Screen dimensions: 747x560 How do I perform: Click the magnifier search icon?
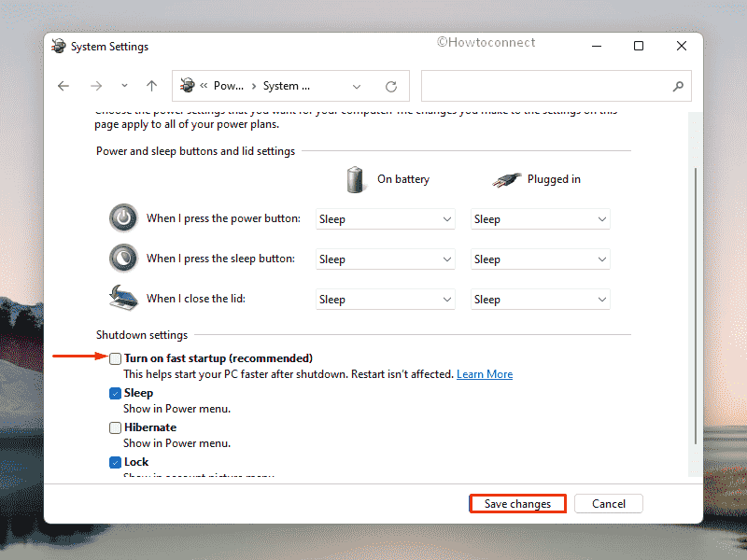(678, 86)
